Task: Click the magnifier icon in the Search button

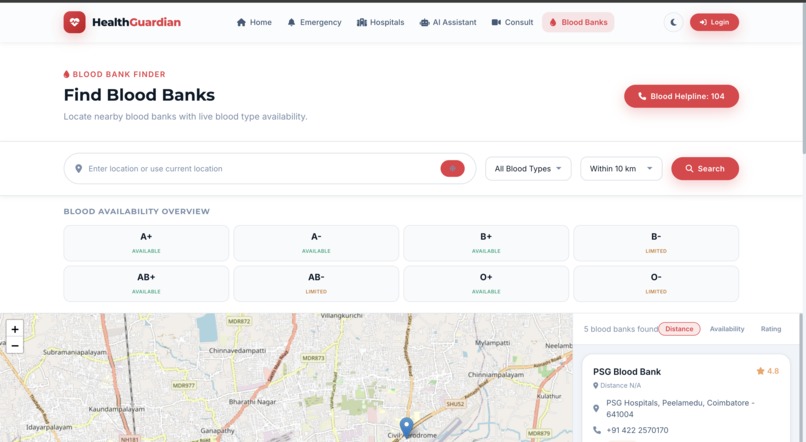Action: 689,169
